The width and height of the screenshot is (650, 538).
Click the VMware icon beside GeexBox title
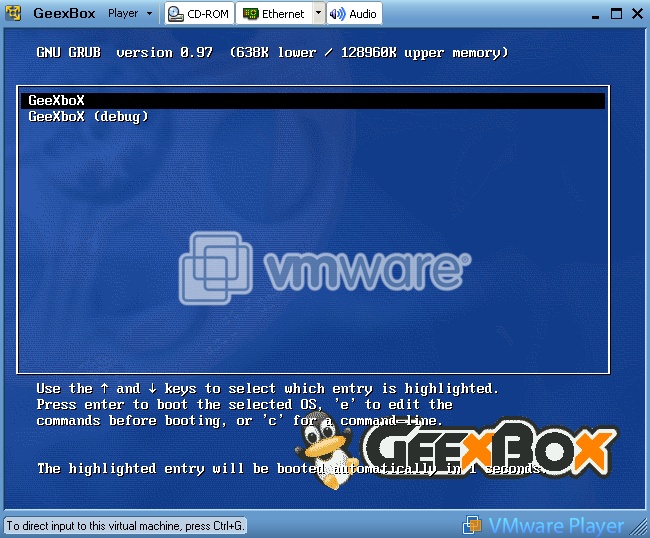click(13, 13)
